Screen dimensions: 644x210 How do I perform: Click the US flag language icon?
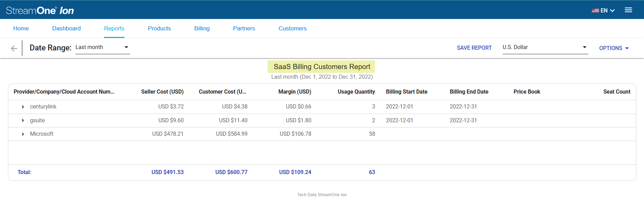coord(595,10)
